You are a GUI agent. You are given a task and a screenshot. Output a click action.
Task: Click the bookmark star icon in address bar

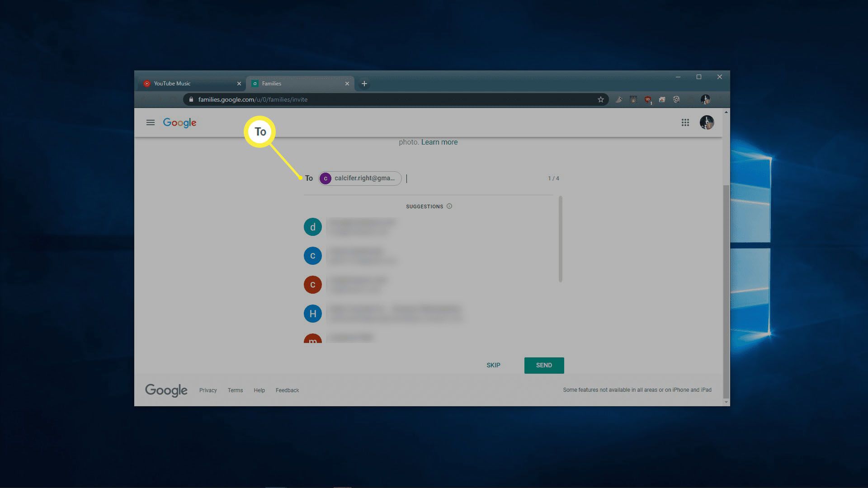click(x=602, y=99)
